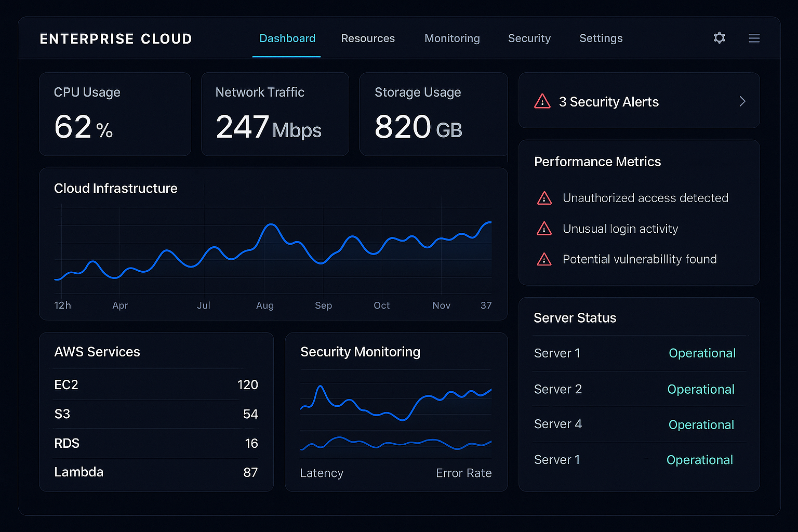
Task: Click warning icon beside Unusual login activity
Action: tap(544, 229)
